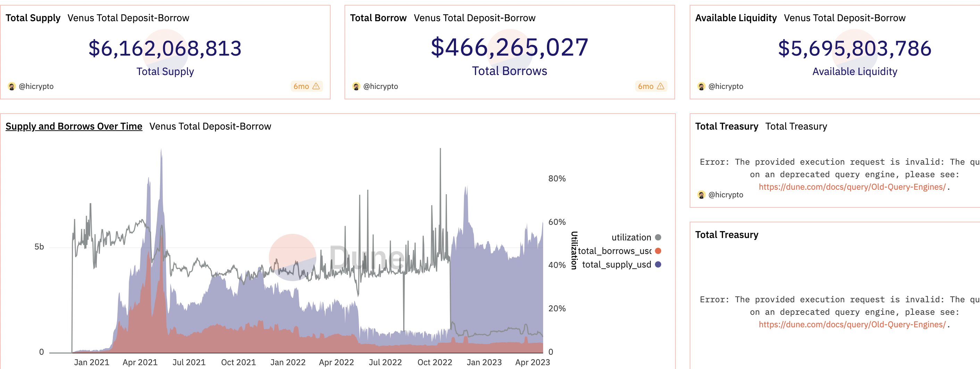Open @hicrypto profile in Total Supply card

[36, 87]
